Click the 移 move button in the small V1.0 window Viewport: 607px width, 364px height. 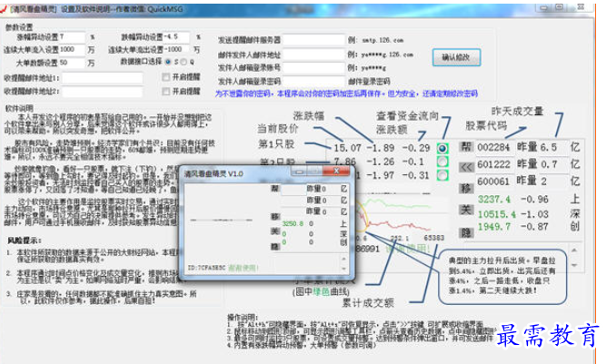[275, 216]
